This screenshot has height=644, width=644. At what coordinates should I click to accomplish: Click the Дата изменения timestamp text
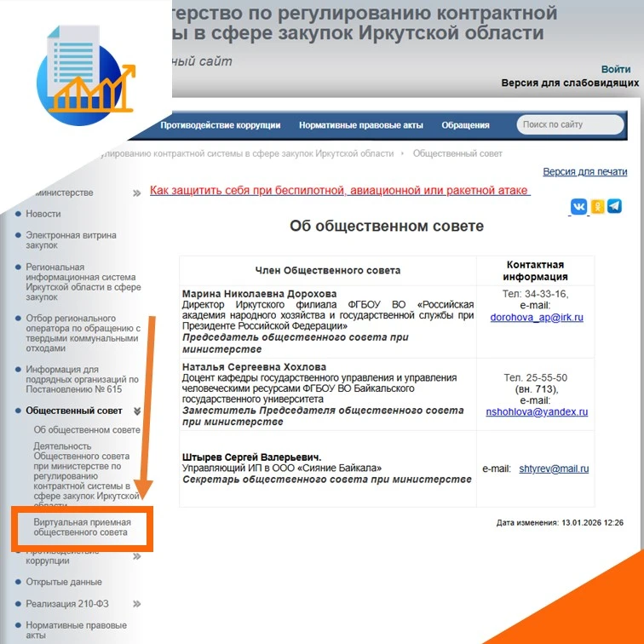(560, 523)
